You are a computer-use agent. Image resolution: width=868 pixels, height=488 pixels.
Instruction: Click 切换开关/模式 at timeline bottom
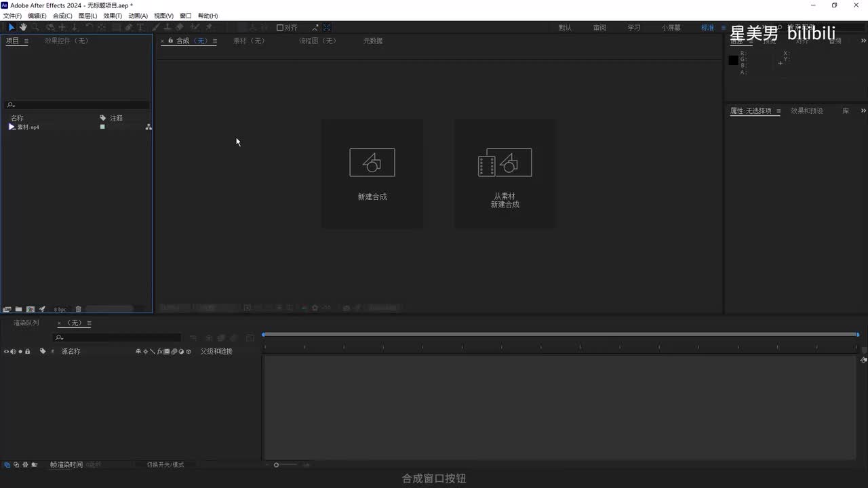(x=165, y=464)
